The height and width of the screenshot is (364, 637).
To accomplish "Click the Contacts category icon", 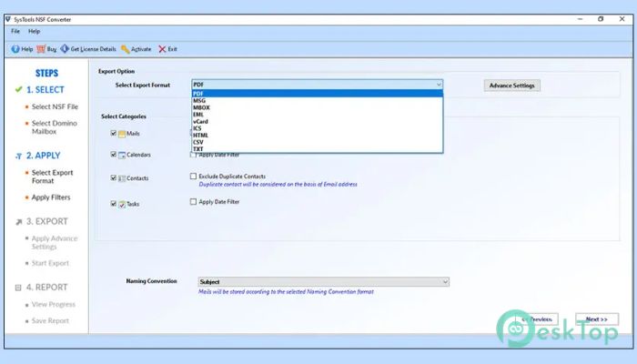I will (122, 178).
